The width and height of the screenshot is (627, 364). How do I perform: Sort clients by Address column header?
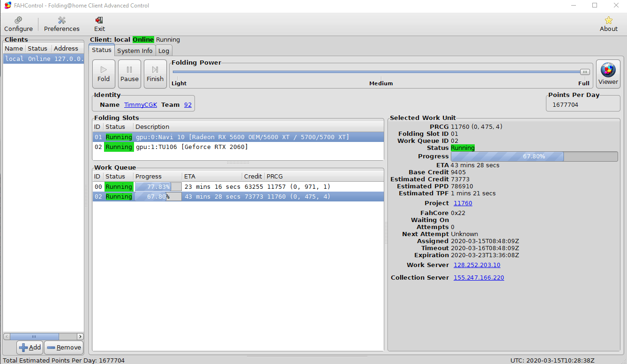point(67,49)
